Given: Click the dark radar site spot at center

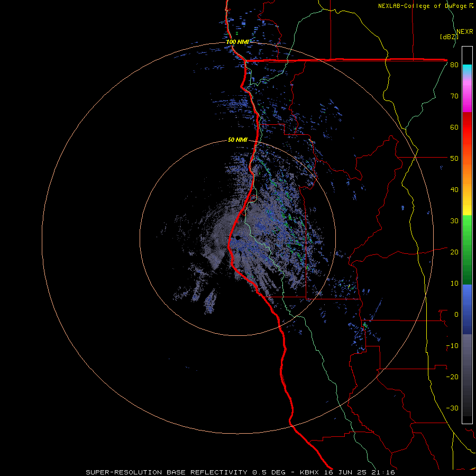Looking at the screenshot, I should click(x=237, y=238).
